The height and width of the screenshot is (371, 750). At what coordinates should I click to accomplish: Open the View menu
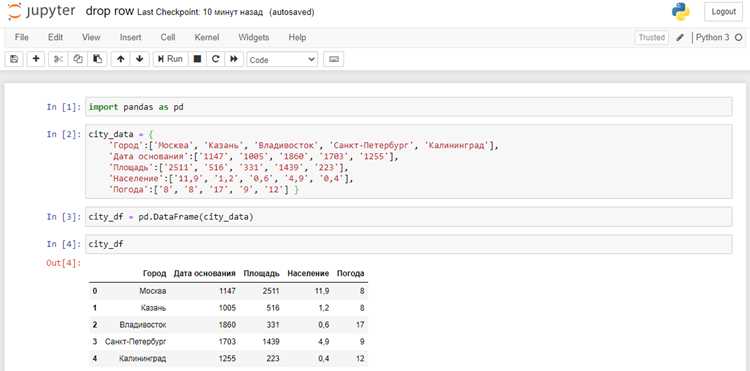point(91,37)
